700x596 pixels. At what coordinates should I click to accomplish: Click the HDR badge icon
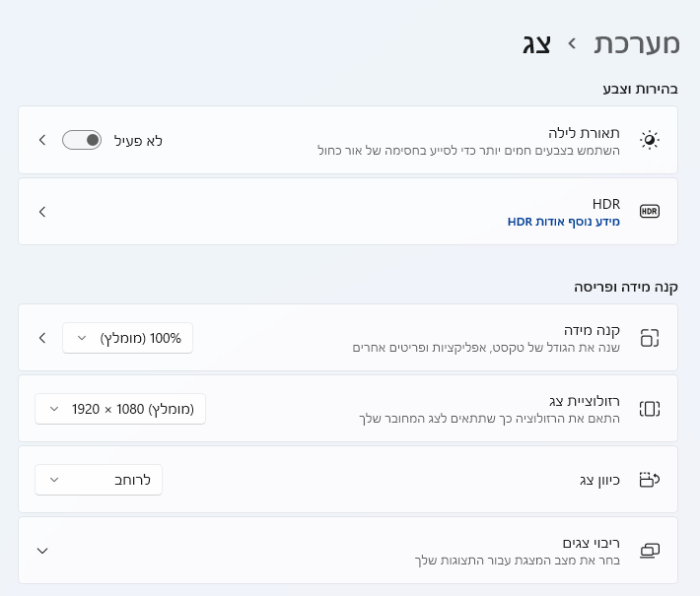(649, 211)
